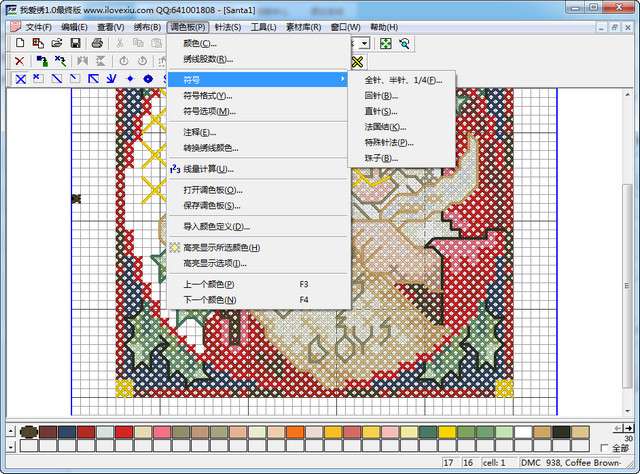Open the 绣布(B) menu
The width and height of the screenshot is (640, 474).
pos(147,27)
